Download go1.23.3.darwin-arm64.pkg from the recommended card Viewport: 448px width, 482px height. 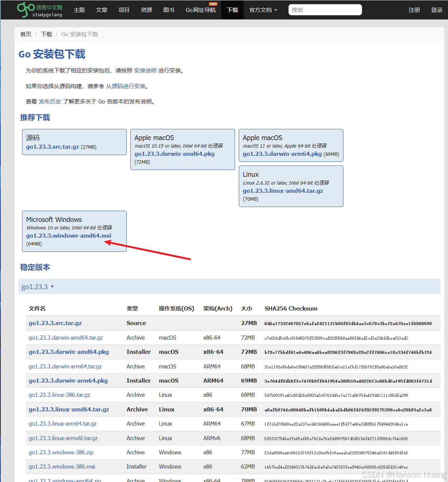pos(282,154)
